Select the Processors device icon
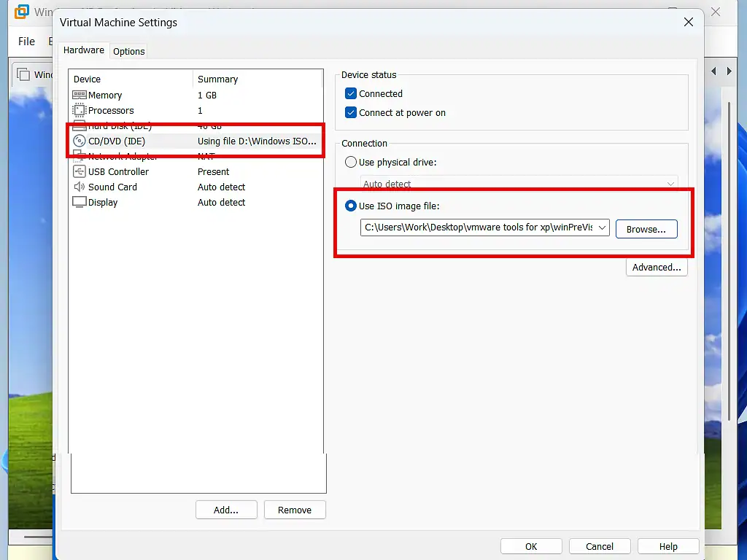747x560 pixels. click(x=79, y=111)
